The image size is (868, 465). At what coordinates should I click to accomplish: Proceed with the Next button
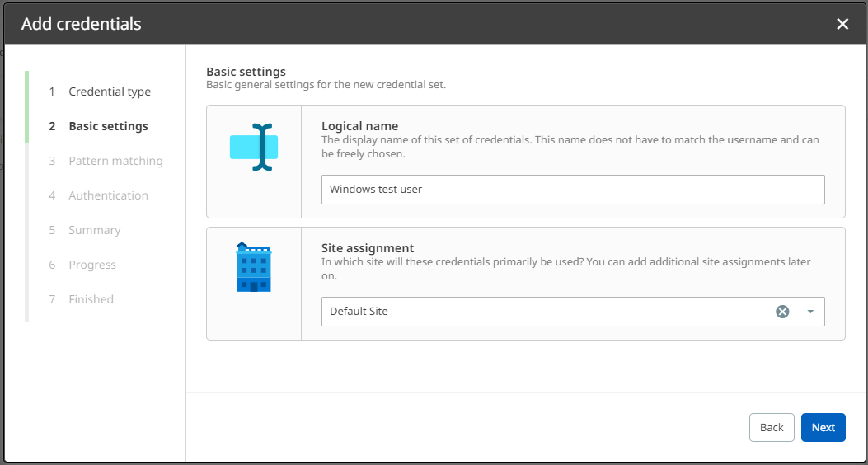point(823,427)
